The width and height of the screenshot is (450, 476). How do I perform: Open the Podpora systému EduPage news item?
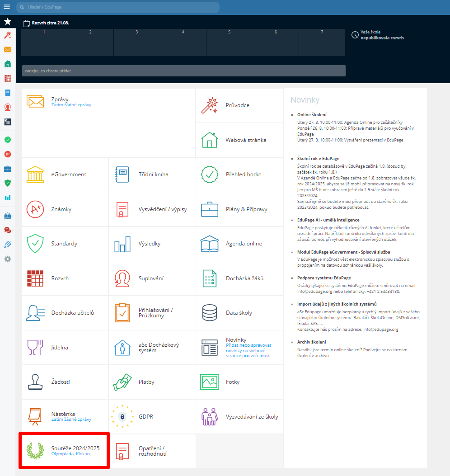[324, 278]
